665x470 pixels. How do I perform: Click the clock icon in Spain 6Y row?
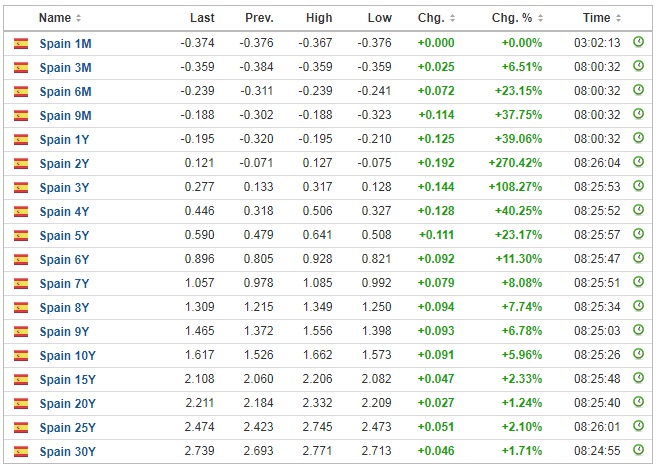638,258
